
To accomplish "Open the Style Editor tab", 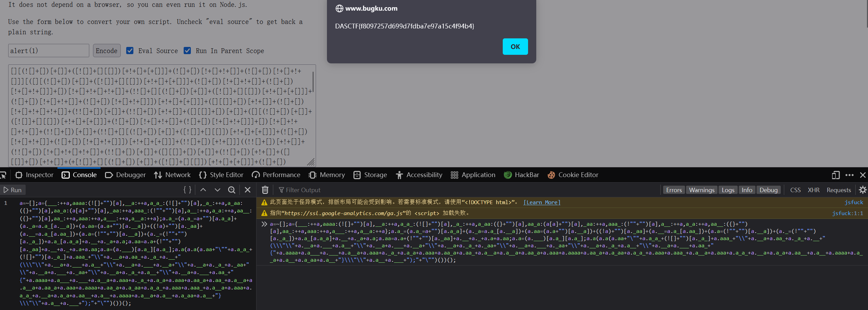I will (221, 175).
